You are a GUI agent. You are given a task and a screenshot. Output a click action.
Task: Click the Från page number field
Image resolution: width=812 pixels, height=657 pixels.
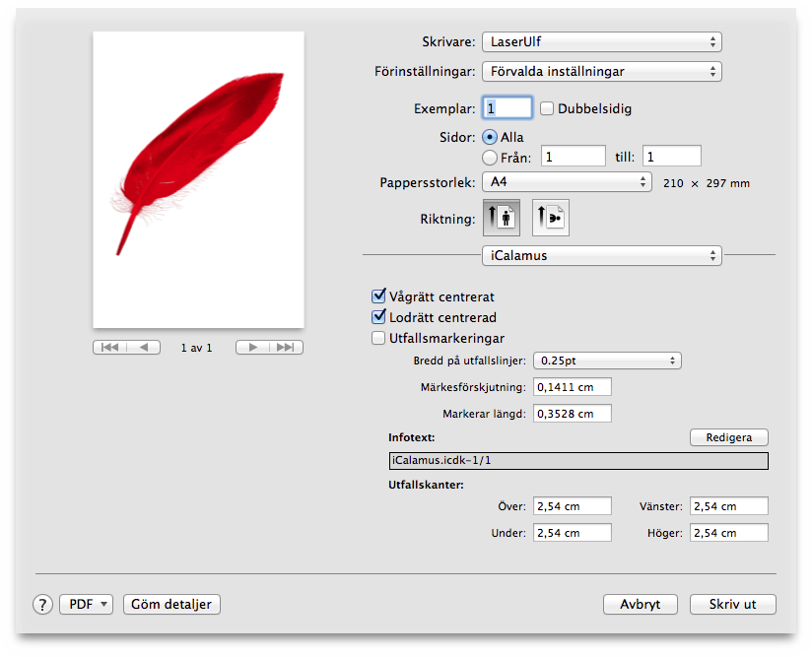(x=574, y=157)
